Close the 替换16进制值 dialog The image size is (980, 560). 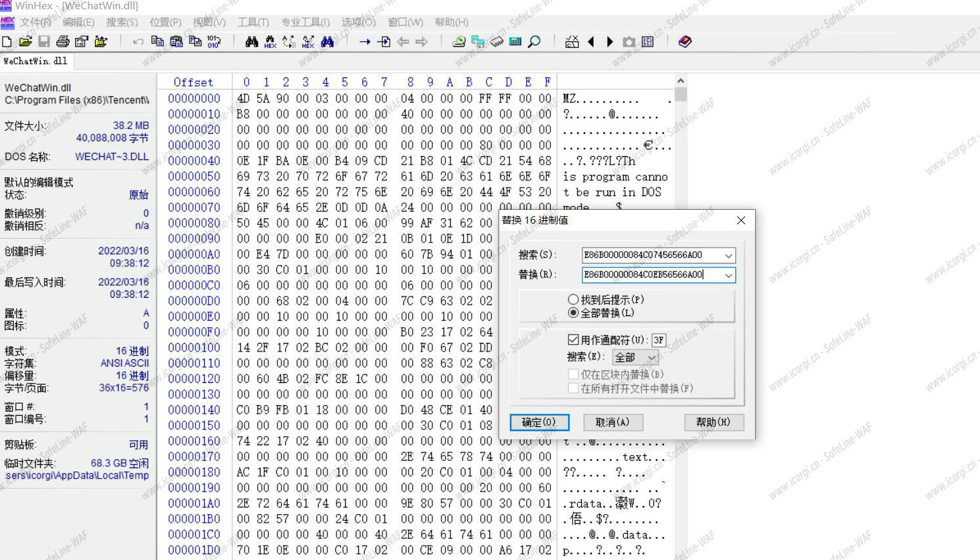coord(741,220)
